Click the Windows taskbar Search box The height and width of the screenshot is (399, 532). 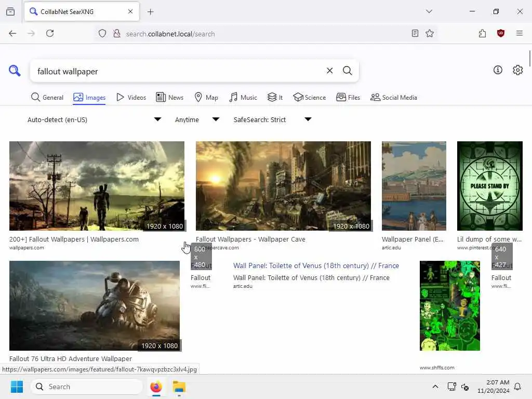click(x=87, y=387)
